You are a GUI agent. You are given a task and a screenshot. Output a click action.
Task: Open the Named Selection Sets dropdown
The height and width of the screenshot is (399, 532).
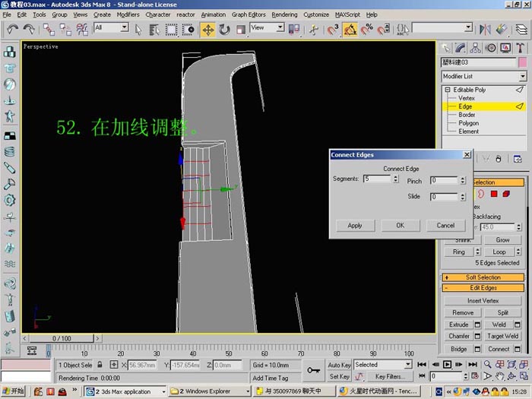click(468, 27)
